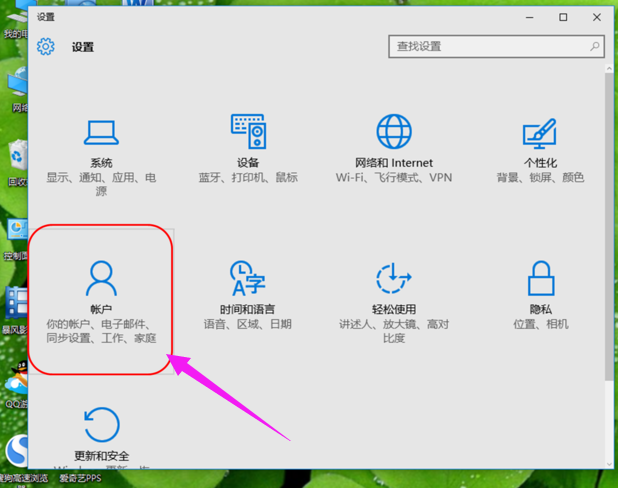Click the Settings gear icon in the header
The width and height of the screenshot is (618, 488).
(45, 47)
